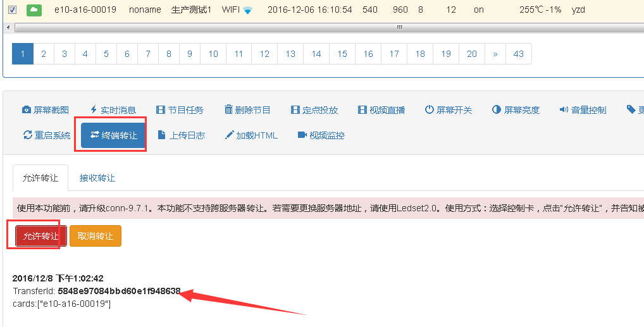Go to page 4 in pagination
This screenshot has height=327, width=644.
85,54
